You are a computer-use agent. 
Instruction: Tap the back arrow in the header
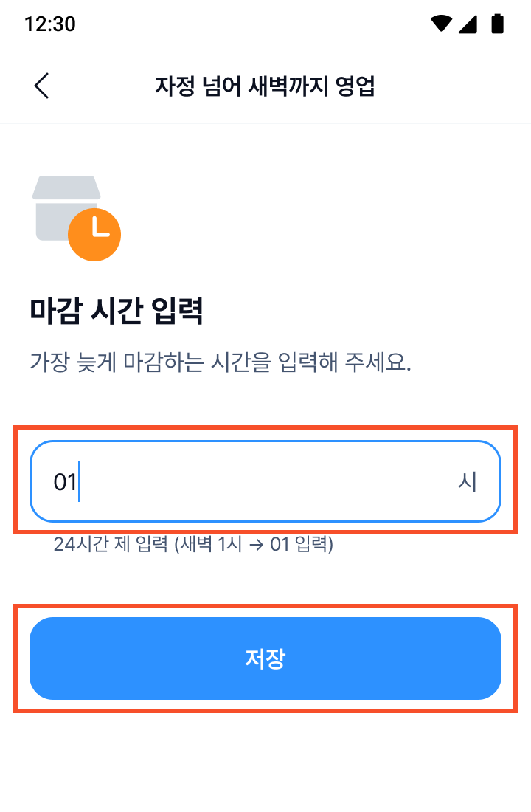(x=42, y=86)
